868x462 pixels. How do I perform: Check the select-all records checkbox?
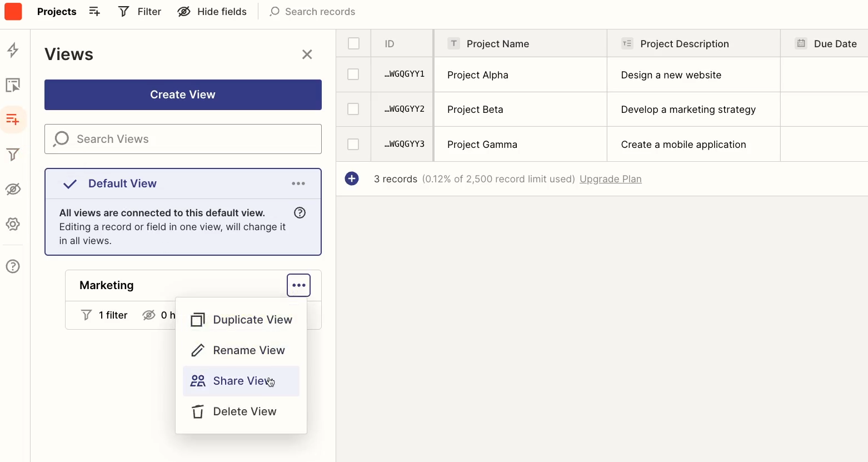point(353,43)
